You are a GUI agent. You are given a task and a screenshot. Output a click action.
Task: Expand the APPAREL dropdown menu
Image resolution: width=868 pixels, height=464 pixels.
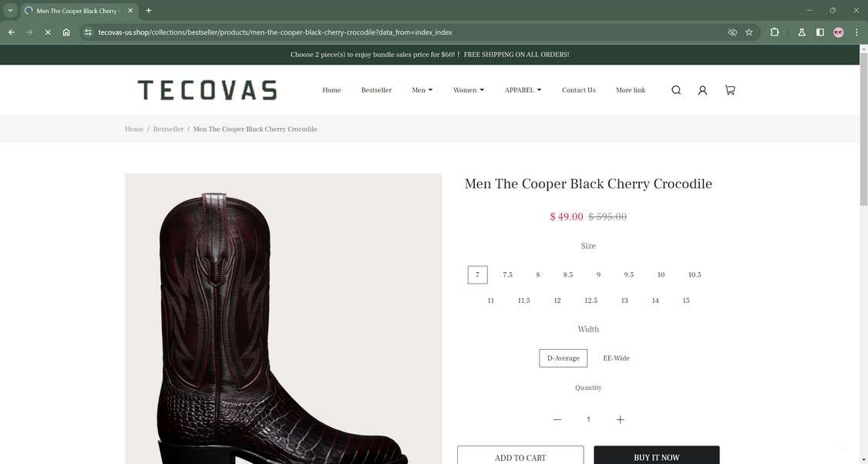pyautogui.click(x=523, y=90)
